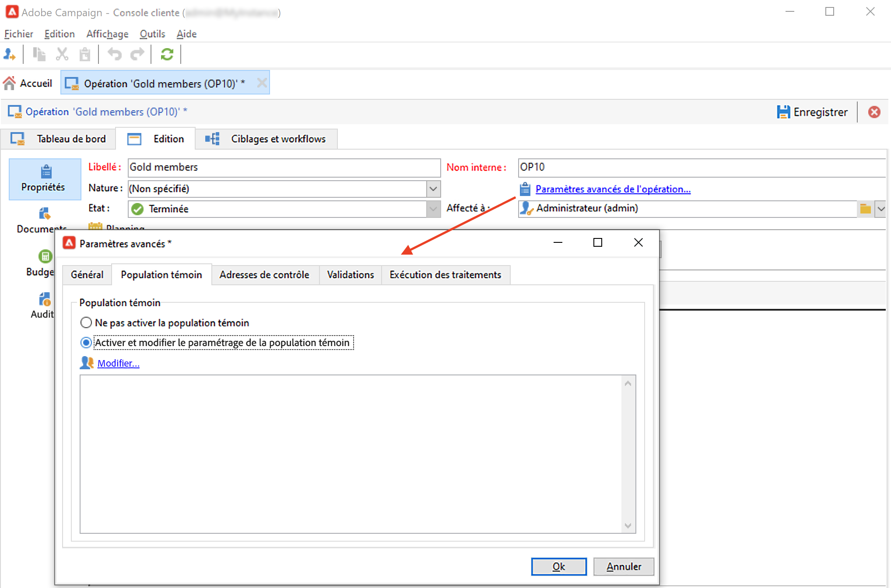Click the redo arrow icon
This screenshot has height=588, width=891.
(x=137, y=54)
